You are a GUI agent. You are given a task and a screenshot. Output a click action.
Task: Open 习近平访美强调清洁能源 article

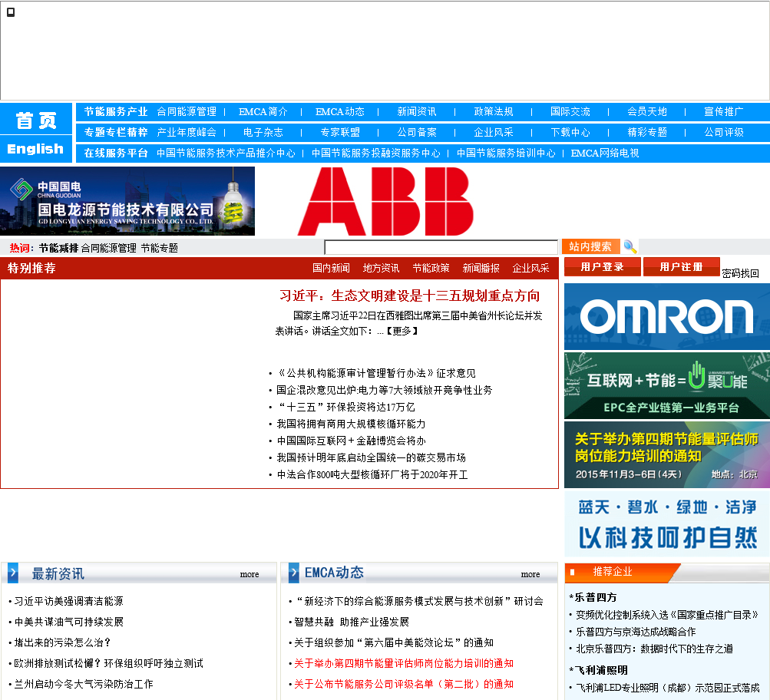coord(69,601)
